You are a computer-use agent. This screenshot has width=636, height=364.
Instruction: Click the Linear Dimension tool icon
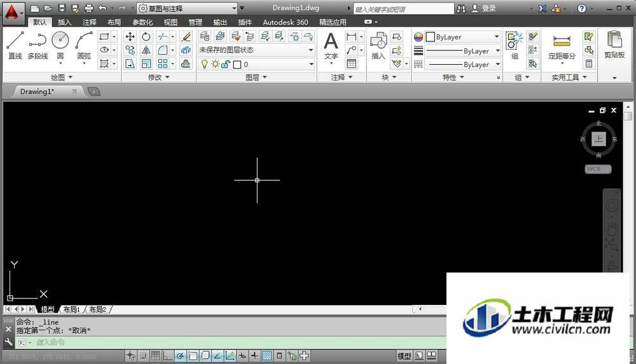(351, 36)
